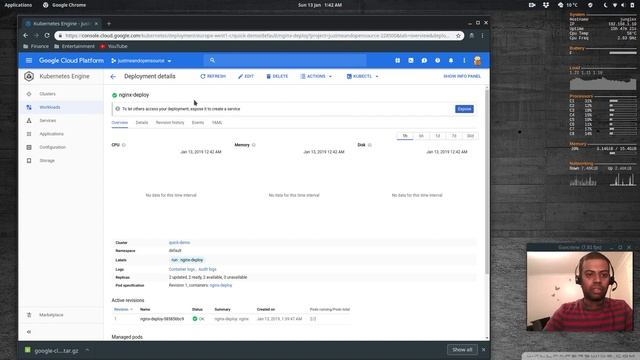Image resolution: width=640 pixels, height=360 pixels.
Task: Open the Applications menu in top panel
Action: click(x=18, y=5)
